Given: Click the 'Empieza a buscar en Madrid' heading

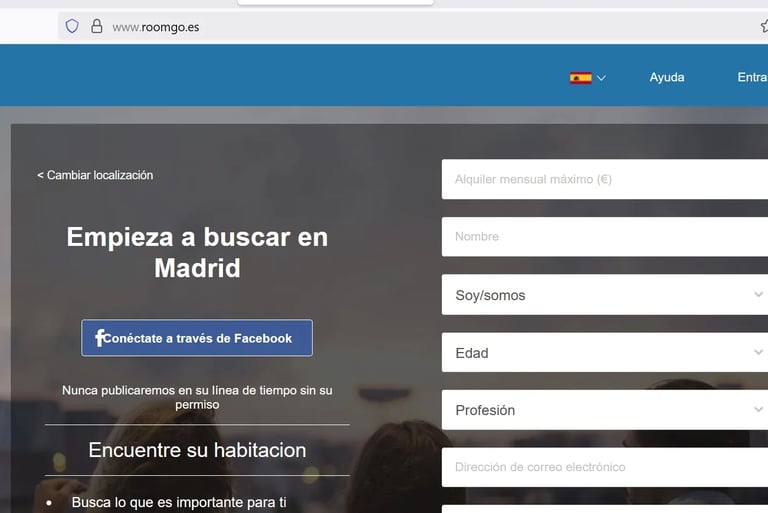Looking at the screenshot, I should [197, 252].
